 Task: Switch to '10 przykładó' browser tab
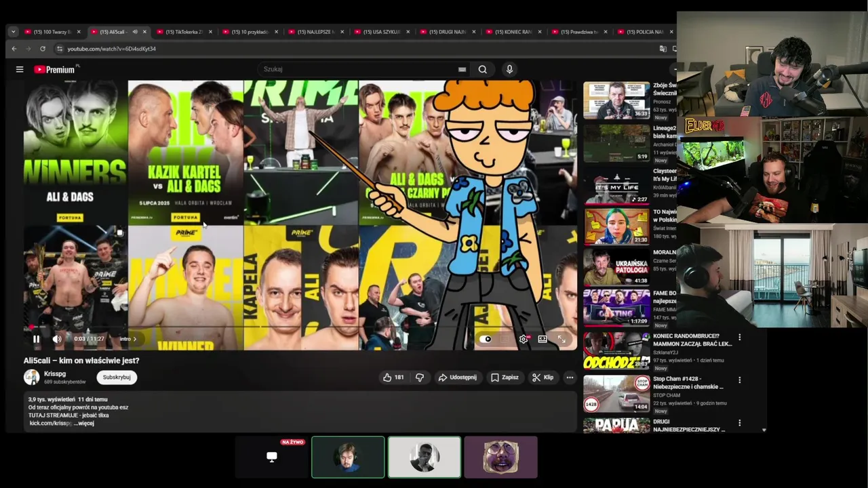pos(250,32)
